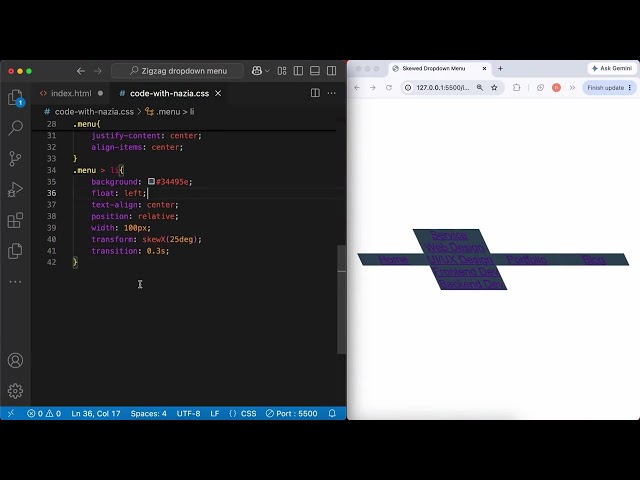Click Home link in skewed menu
Viewport: 640px width, 480px height.
[393, 260]
